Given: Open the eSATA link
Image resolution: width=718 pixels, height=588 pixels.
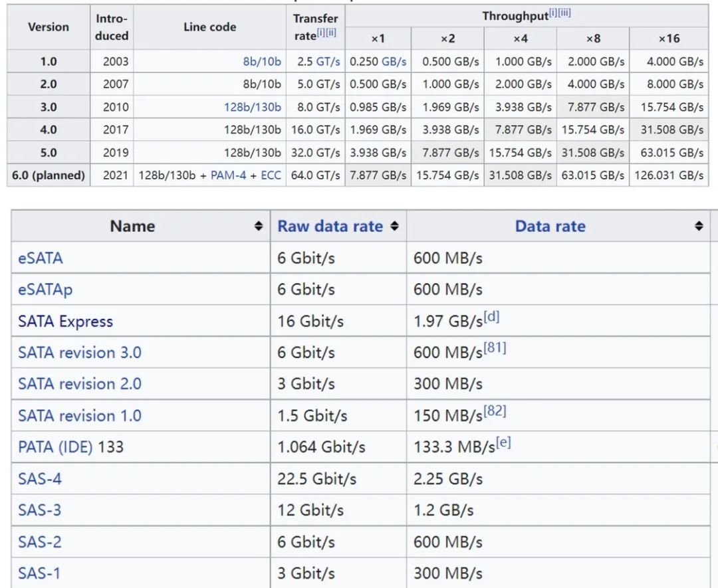Looking at the screenshot, I should click(41, 258).
